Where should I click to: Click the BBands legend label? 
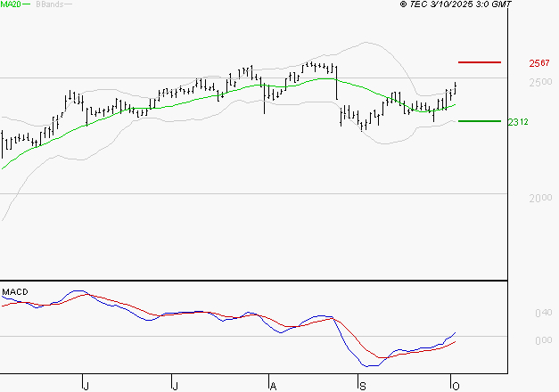pyautogui.click(x=47, y=5)
